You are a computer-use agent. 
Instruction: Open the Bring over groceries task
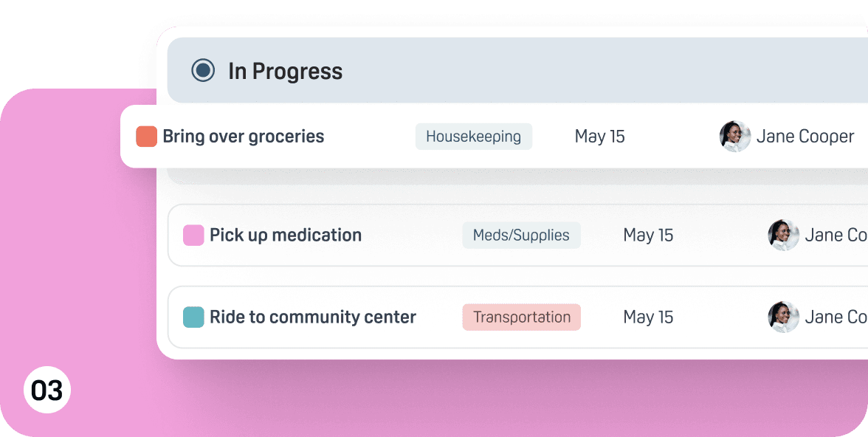pos(244,136)
